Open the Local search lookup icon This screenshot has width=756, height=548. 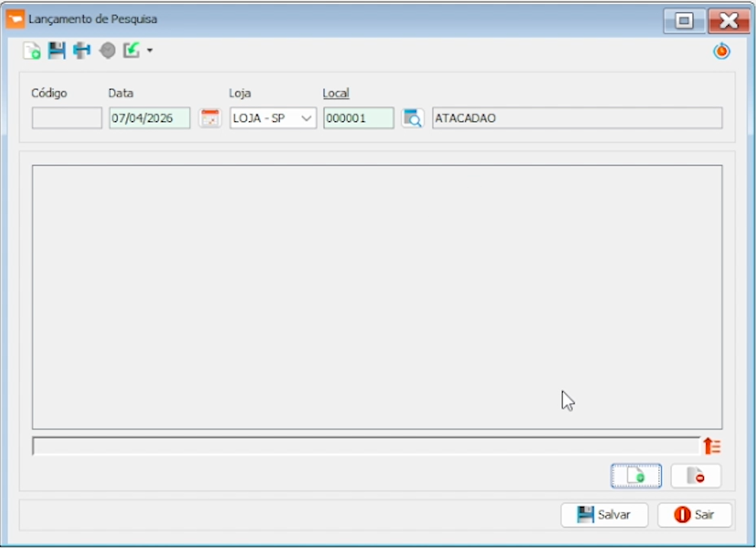click(x=412, y=118)
